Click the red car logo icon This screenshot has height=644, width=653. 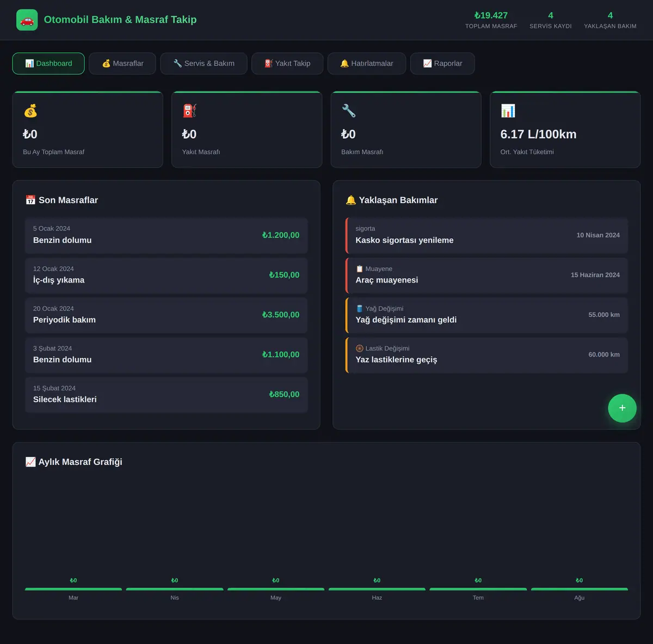tap(27, 20)
